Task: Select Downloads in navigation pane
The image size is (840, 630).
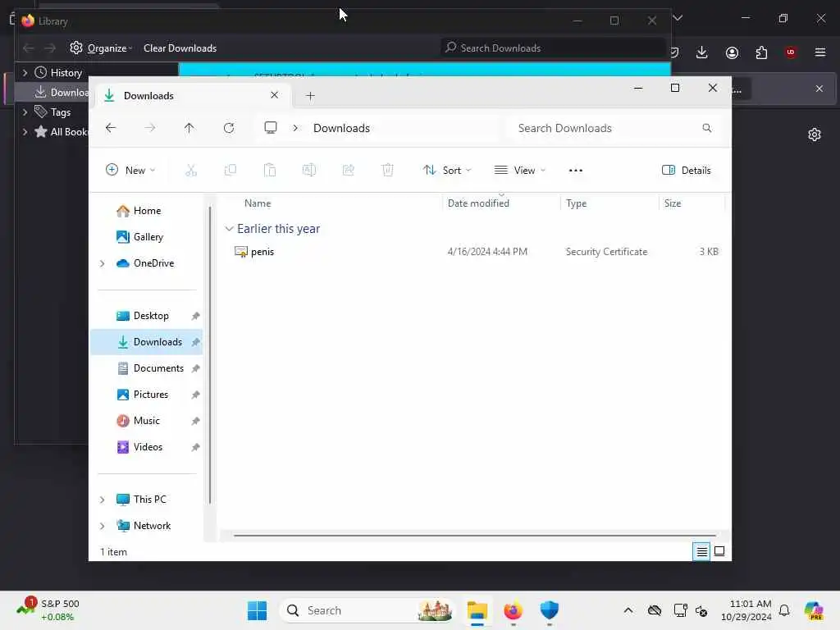Action: pos(147,342)
